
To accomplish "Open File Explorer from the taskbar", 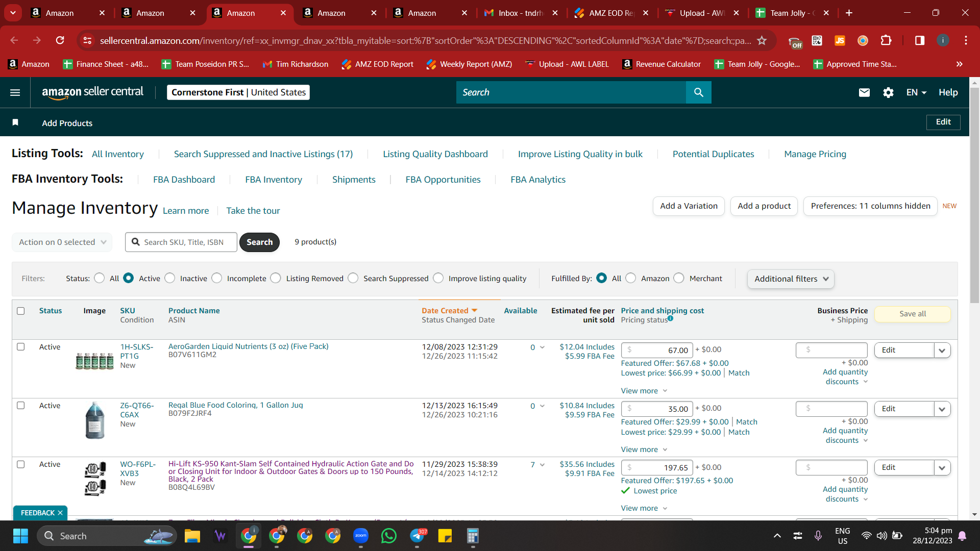I will [192, 536].
